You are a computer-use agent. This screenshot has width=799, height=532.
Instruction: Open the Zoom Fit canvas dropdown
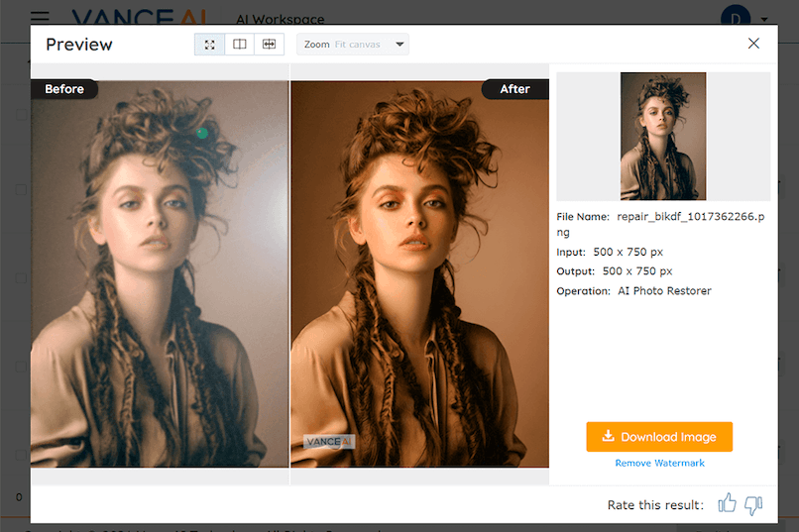click(x=354, y=45)
